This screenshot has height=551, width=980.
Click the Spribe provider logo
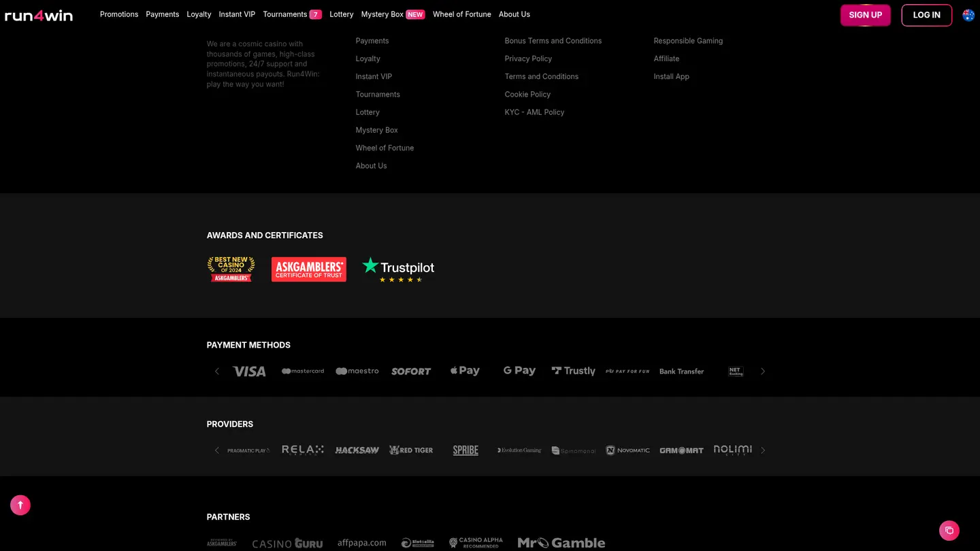(465, 450)
